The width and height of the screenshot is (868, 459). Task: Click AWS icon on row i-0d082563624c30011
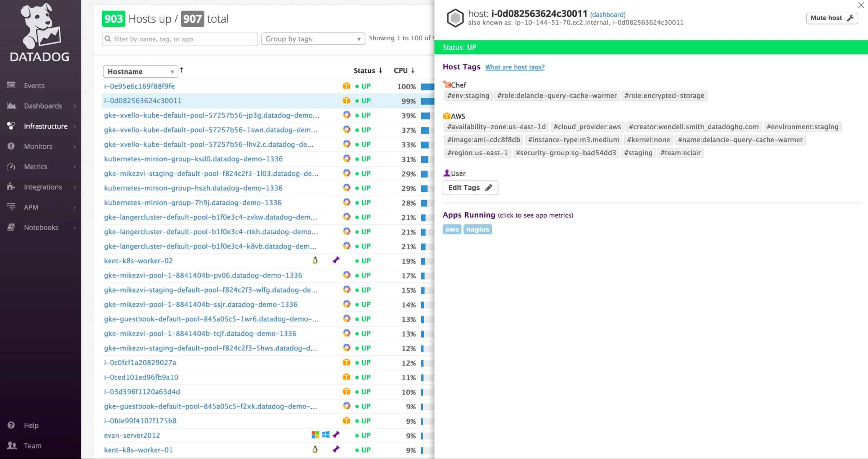346,100
